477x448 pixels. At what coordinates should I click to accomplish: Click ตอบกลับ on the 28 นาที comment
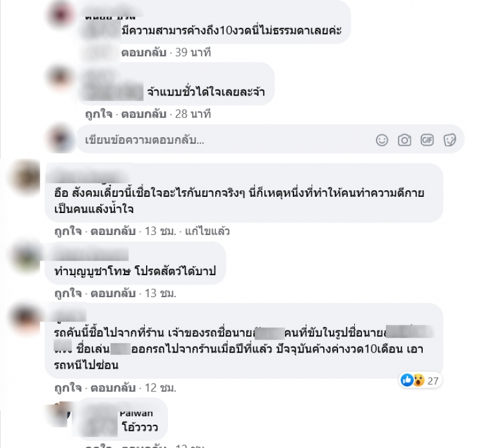pyautogui.click(x=144, y=114)
